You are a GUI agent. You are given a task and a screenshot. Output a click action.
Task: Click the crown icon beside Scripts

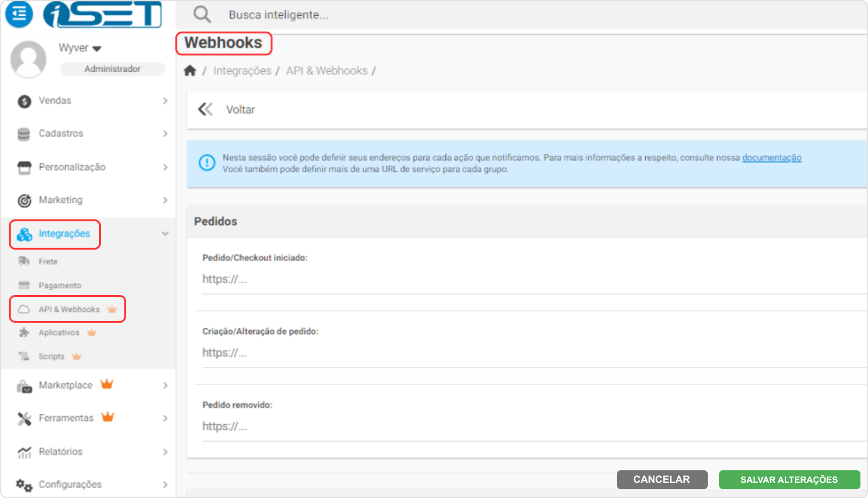pos(76,356)
